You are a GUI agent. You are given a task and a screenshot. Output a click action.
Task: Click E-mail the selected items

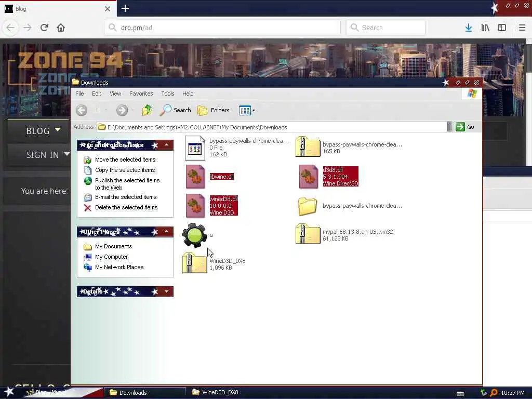[126, 197]
